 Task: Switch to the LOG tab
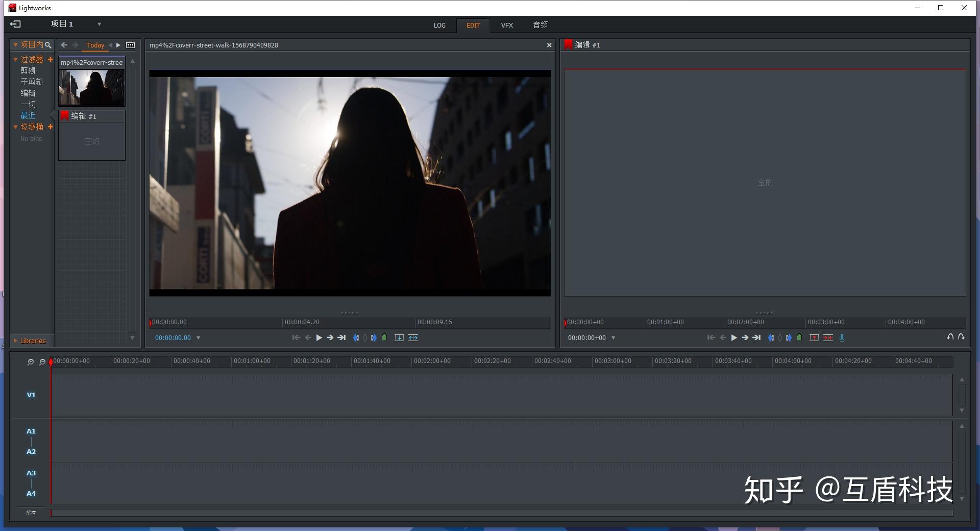click(439, 25)
